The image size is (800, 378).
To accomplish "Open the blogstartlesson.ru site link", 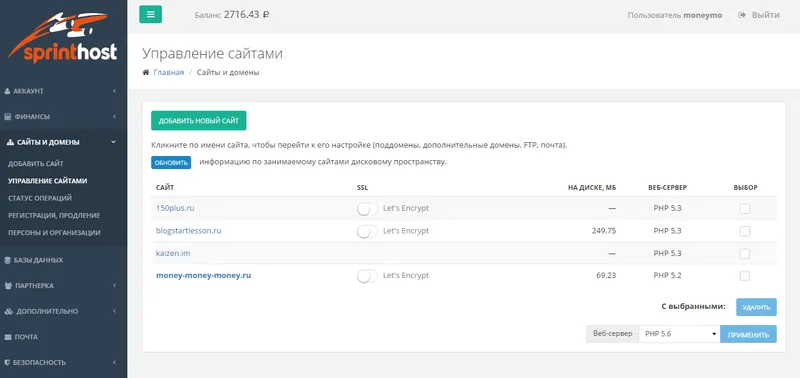I will pos(189,231).
